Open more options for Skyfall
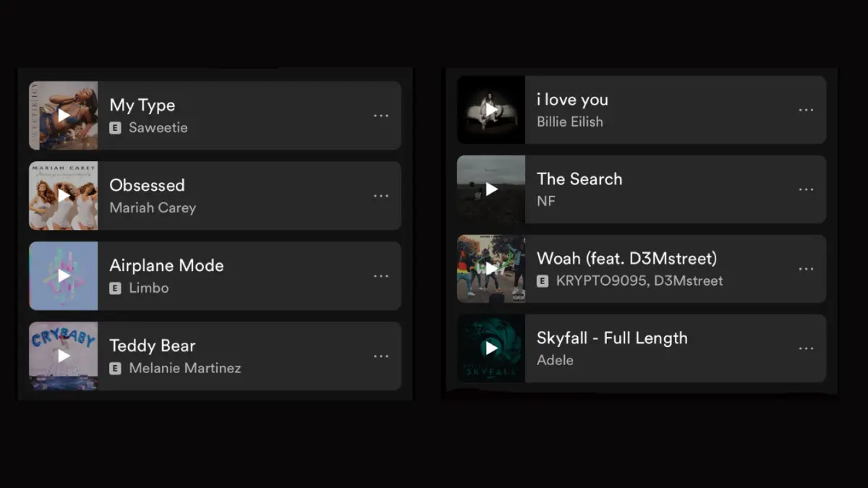This screenshot has height=488, width=868. 806,348
